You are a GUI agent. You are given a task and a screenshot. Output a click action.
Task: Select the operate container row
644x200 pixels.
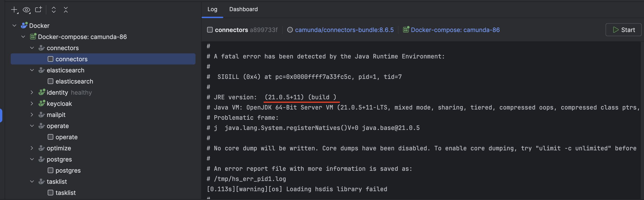pos(103,137)
